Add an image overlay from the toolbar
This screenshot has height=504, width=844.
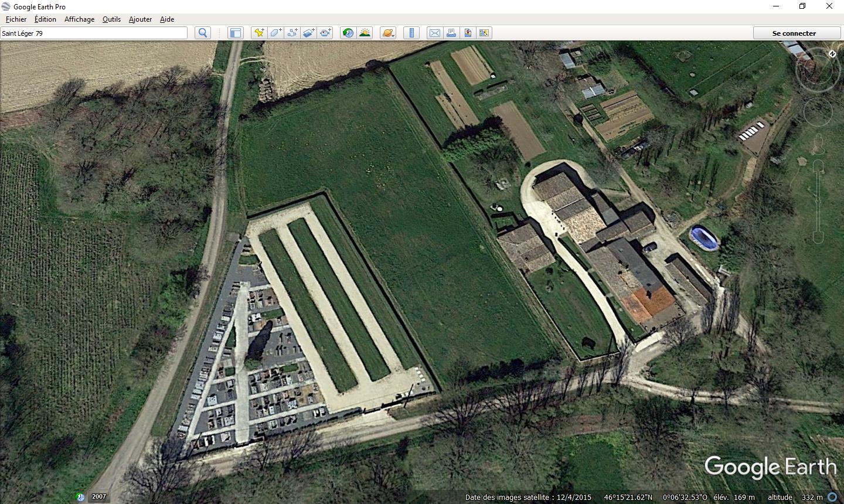[308, 33]
